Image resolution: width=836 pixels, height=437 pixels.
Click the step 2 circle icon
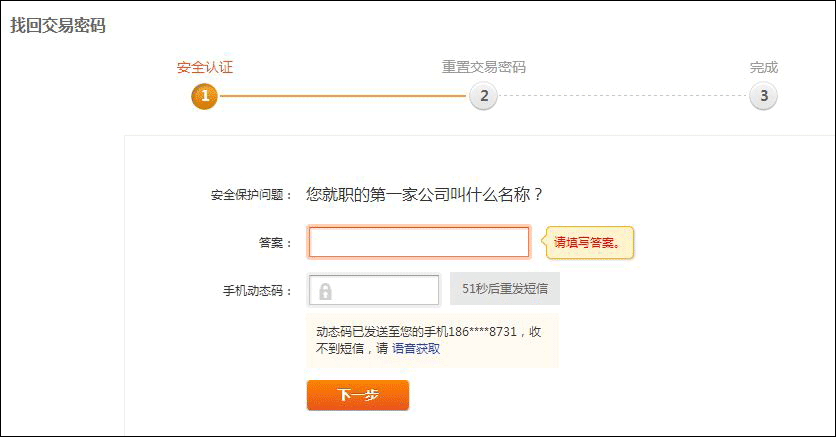point(483,96)
